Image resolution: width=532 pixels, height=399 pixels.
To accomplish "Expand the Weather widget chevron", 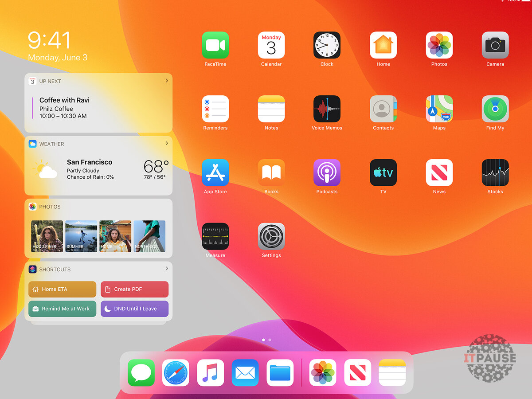I will click(x=167, y=144).
